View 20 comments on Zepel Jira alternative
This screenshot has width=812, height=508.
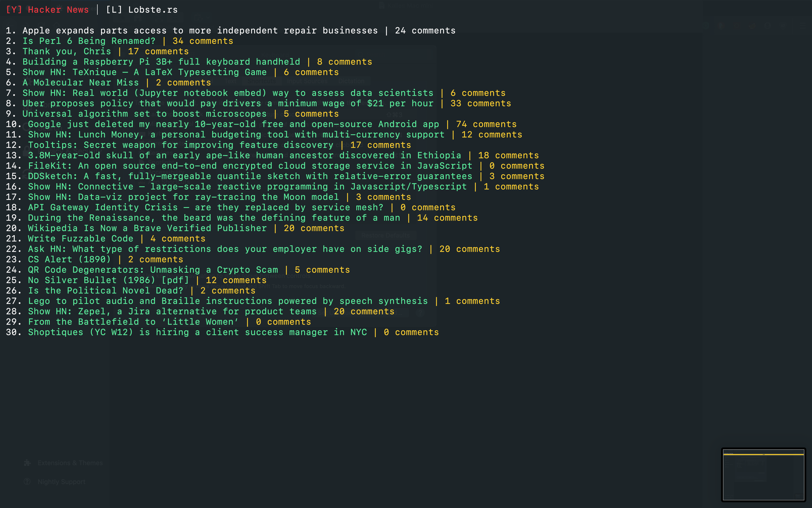coord(364,312)
